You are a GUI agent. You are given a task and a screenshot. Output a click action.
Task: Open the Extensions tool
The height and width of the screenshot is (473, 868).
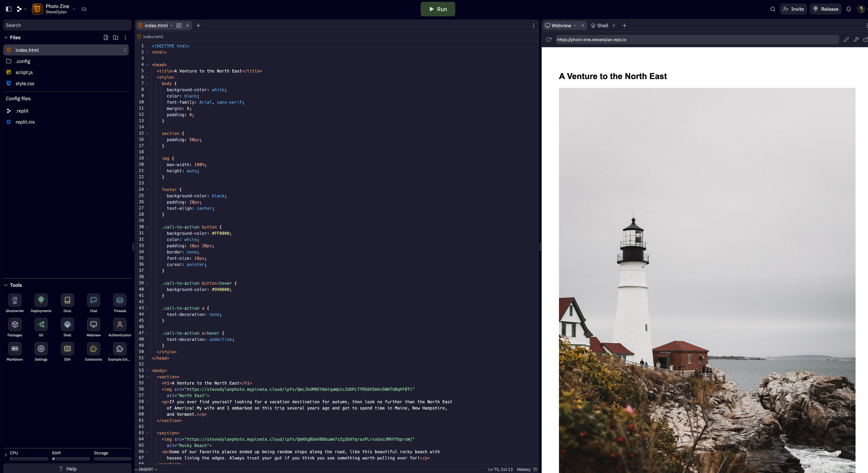tap(93, 349)
